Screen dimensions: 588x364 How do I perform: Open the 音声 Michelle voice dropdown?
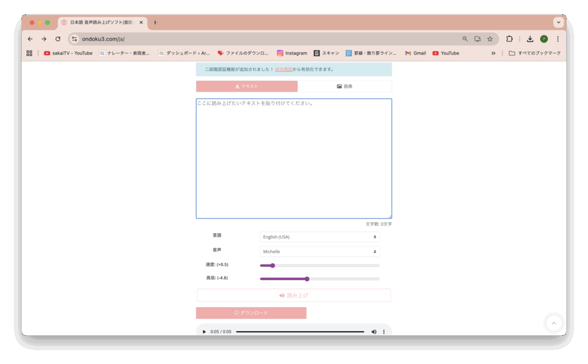click(x=319, y=251)
